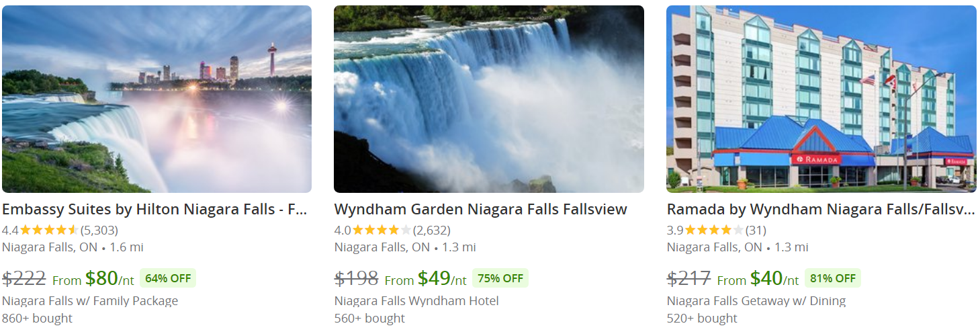Click the 64% OFF badge
Screen dimensions: 980x334
point(168,278)
